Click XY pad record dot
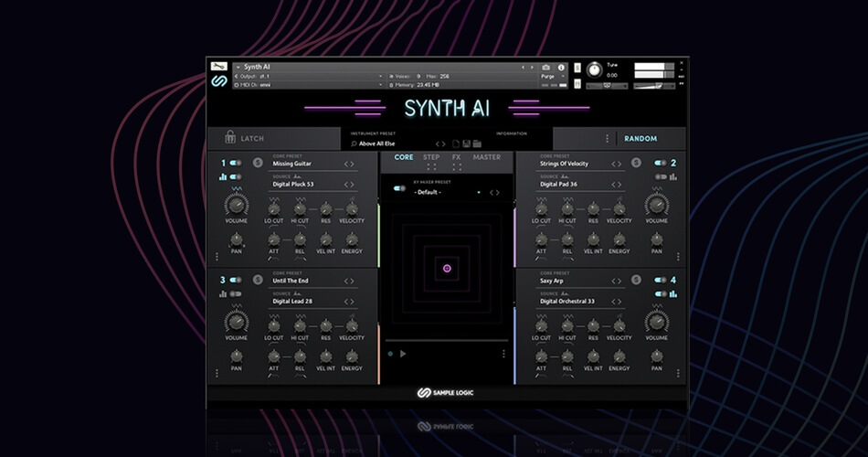 pyautogui.click(x=390, y=354)
